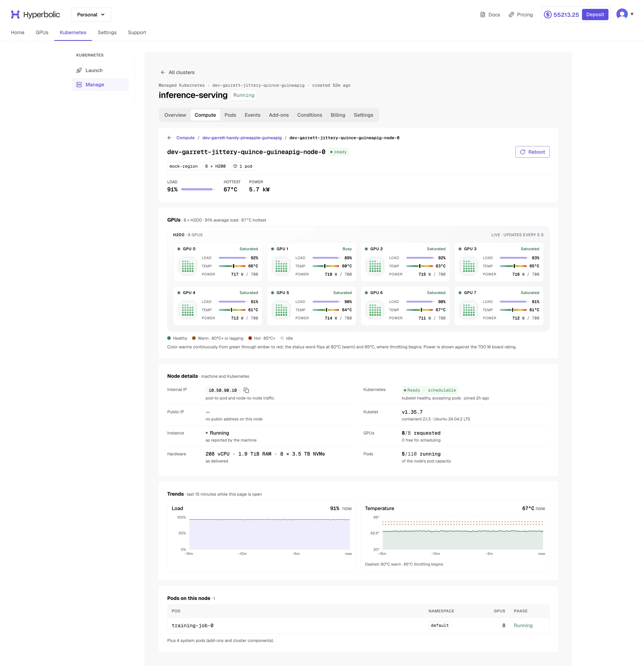Open the Events tab
The height and width of the screenshot is (671, 644).
(x=253, y=115)
